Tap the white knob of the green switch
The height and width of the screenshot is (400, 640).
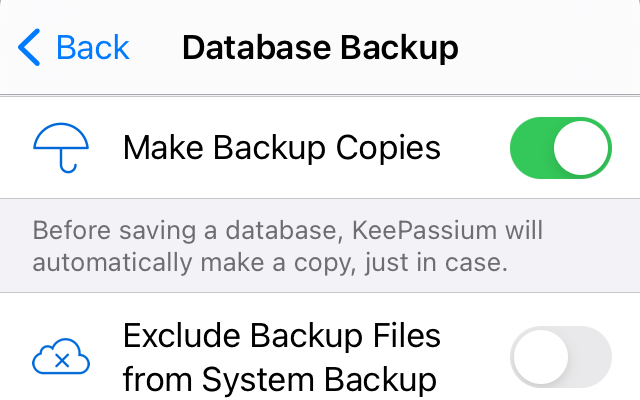tap(581, 148)
